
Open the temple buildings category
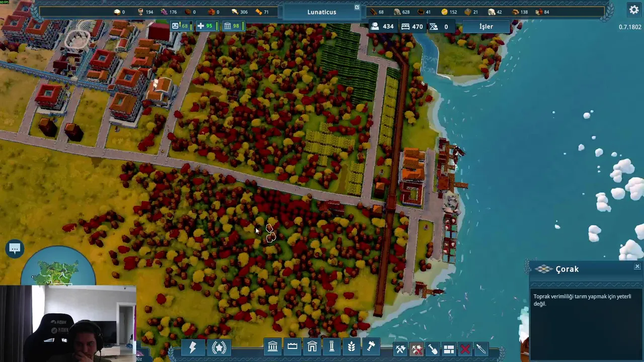(x=273, y=346)
